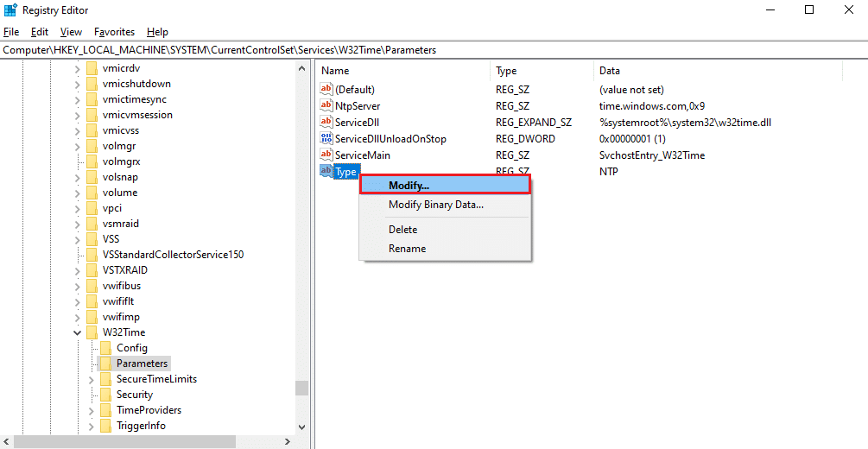The image size is (868, 449).
Task: Click the ServiceDllUnloadOnStop DWORD icon
Action: click(x=326, y=138)
